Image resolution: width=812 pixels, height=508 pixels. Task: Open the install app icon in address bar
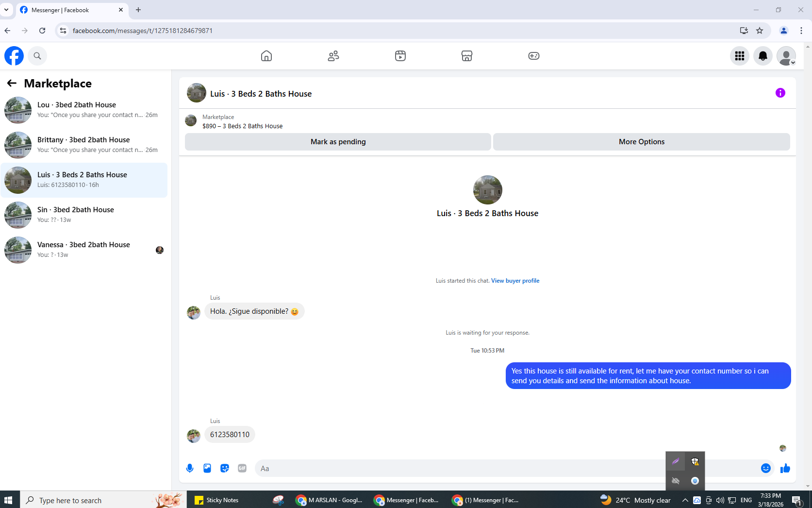pos(744,31)
